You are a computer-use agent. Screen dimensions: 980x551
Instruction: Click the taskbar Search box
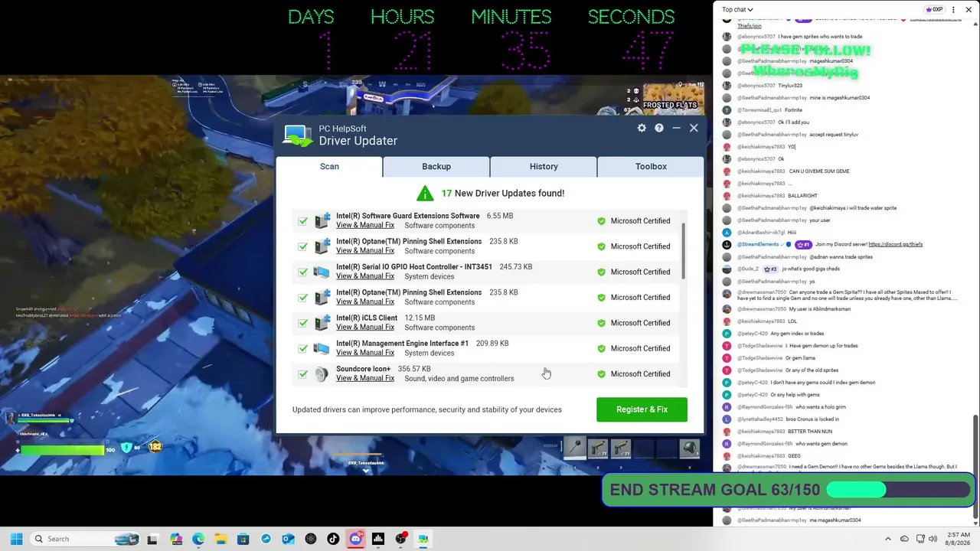click(x=85, y=539)
